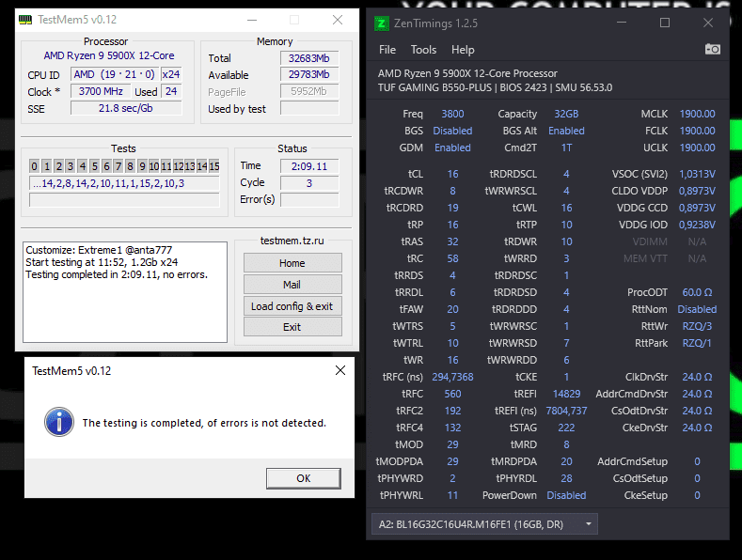Click the Used threads 24 field
The width and height of the screenshot is (742, 560).
pos(171,91)
